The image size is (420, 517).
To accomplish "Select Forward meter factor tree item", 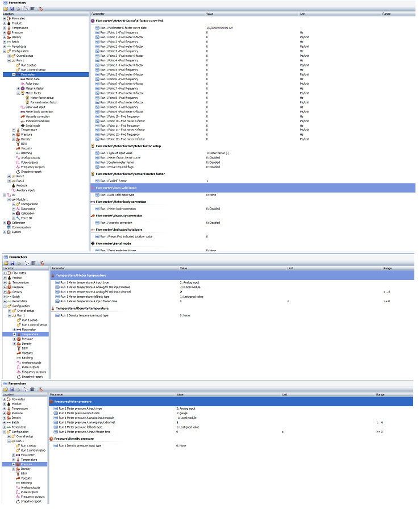I will (x=44, y=102).
